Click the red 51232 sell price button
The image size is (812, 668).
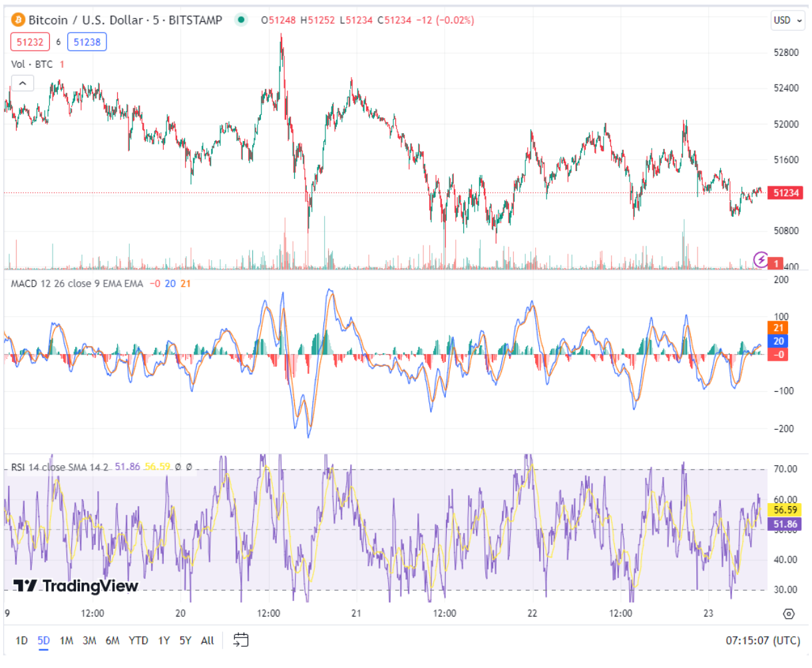coord(30,42)
